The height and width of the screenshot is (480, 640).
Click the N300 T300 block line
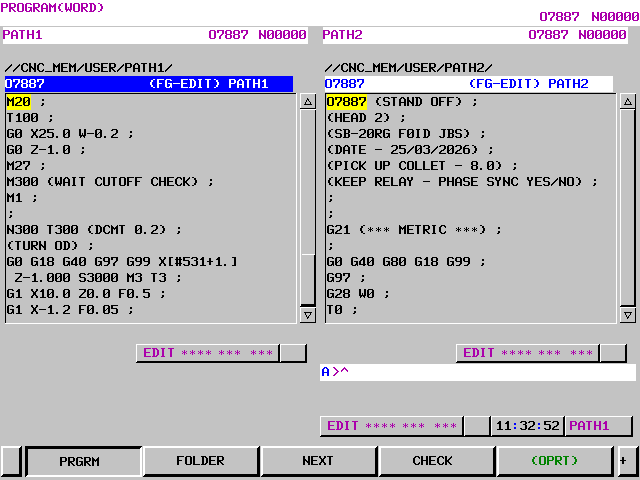tap(93, 229)
